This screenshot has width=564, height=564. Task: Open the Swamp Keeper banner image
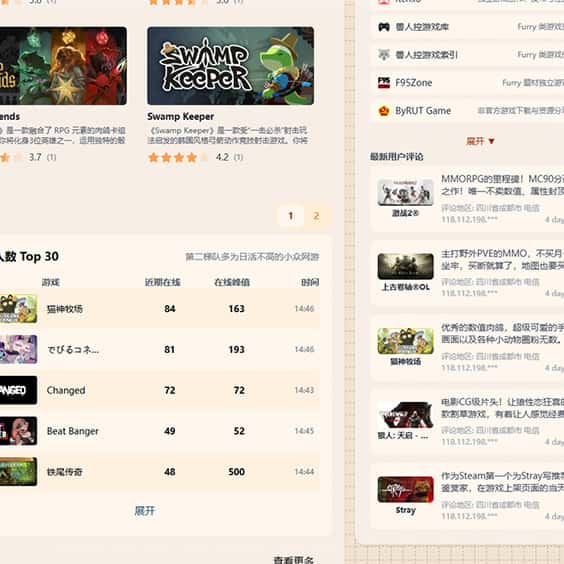click(x=231, y=66)
